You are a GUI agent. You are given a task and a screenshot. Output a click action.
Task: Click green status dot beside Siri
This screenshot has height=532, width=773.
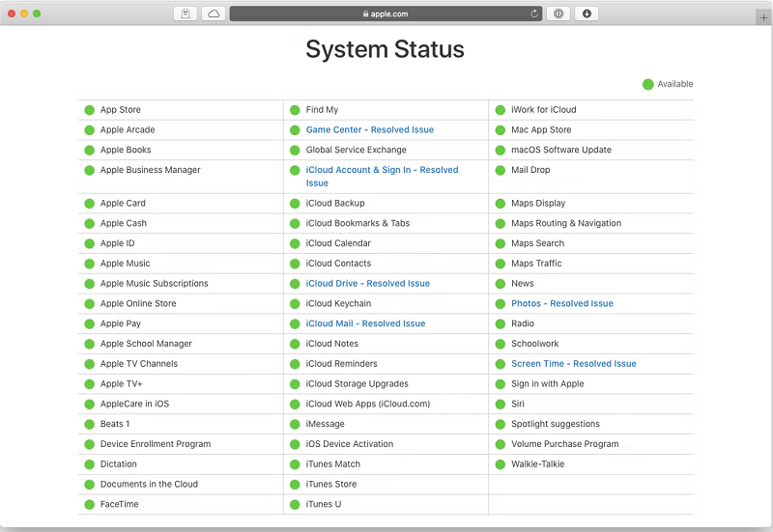point(501,404)
